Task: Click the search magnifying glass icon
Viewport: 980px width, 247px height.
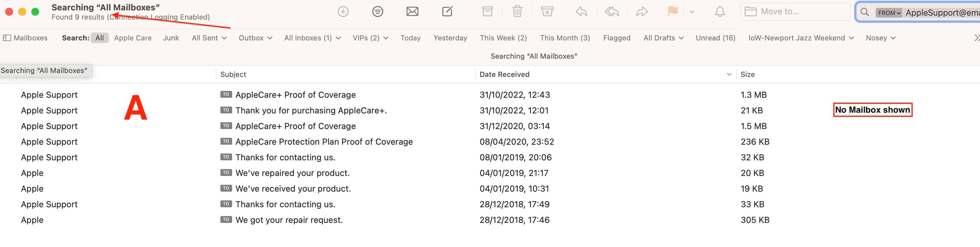Action: pos(865,12)
